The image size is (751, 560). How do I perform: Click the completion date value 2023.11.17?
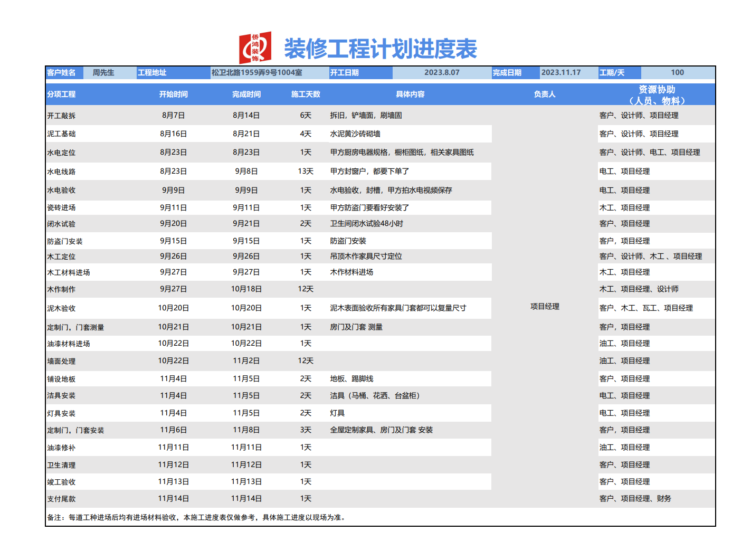click(x=561, y=73)
